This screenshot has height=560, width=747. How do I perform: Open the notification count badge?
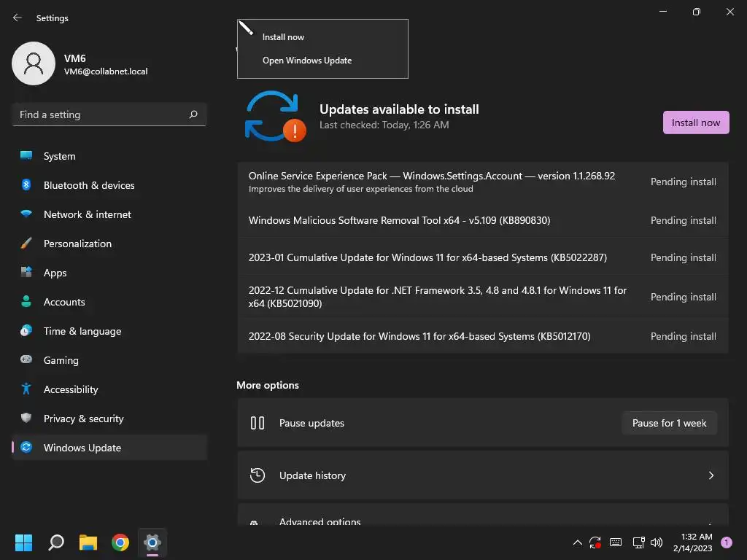(727, 542)
